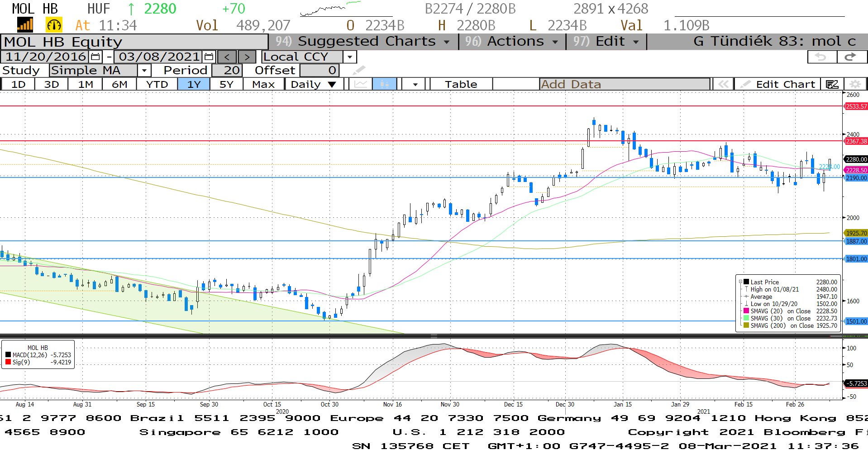The width and height of the screenshot is (868, 464).
Task: Click the Table button
Action: [461, 84]
